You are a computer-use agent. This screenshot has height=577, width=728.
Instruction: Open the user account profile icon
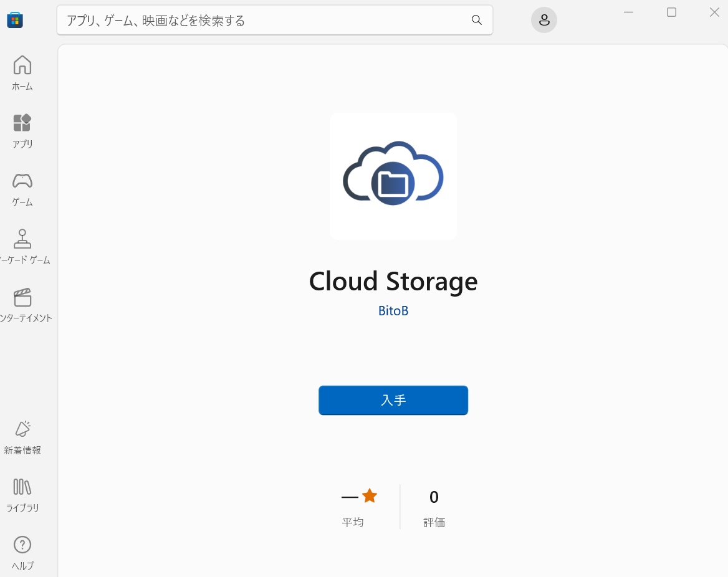(544, 20)
